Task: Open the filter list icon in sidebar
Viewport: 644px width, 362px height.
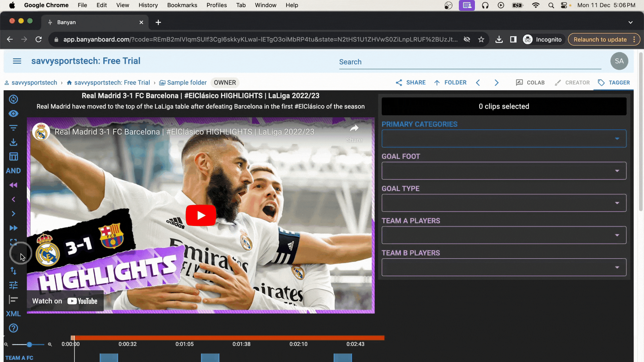Action: [13, 128]
